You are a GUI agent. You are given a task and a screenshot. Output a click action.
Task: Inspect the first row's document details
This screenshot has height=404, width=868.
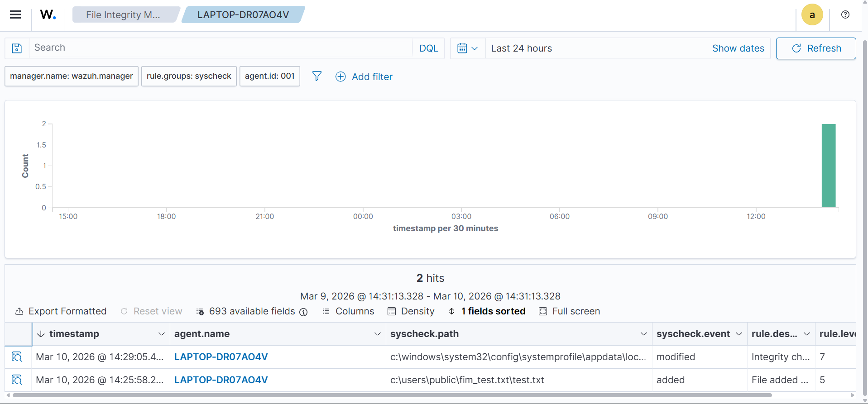(x=17, y=357)
